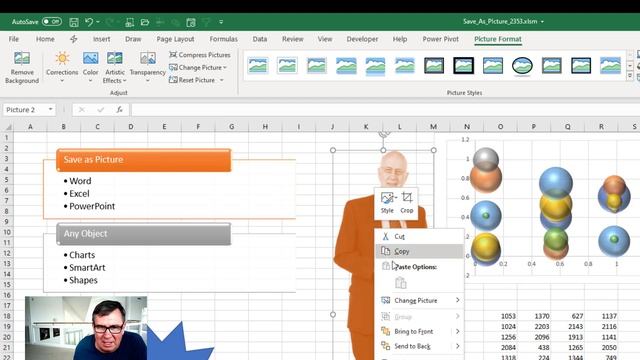This screenshot has height=360, width=640.
Task: Click inside the formula bar input
Action: [385, 110]
